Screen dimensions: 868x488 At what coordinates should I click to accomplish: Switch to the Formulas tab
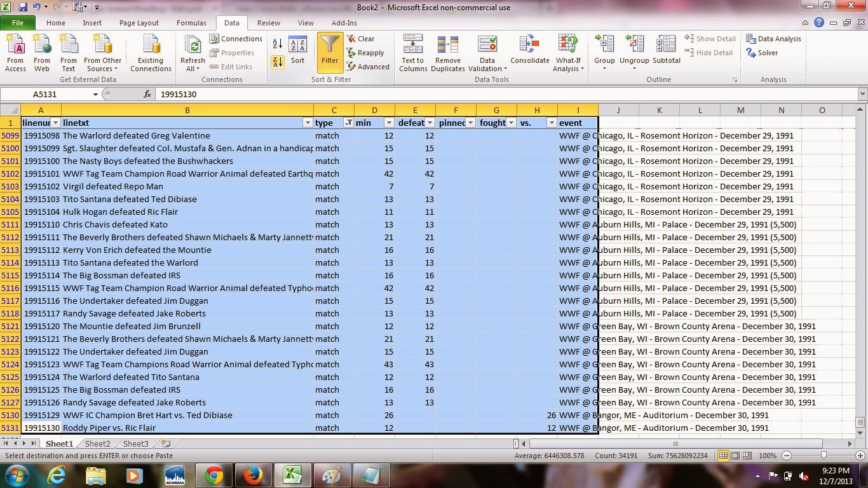coord(191,23)
